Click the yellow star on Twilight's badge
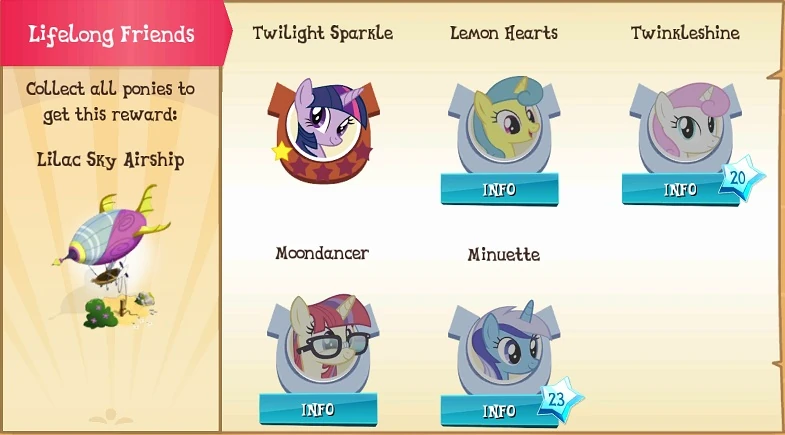The width and height of the screenshot is (785, 435). pos(282,151)
